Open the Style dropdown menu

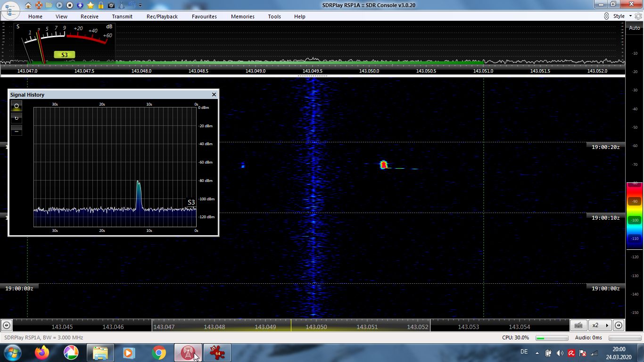point(622,16)
